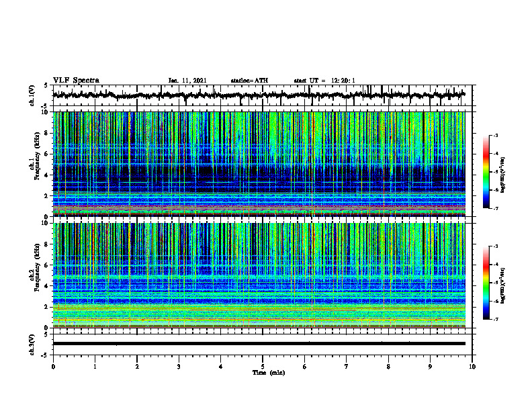Click the "-3" label on ch.1 colorbar
The height and width of the screenshot is (411, 532).
click(495, 135)
